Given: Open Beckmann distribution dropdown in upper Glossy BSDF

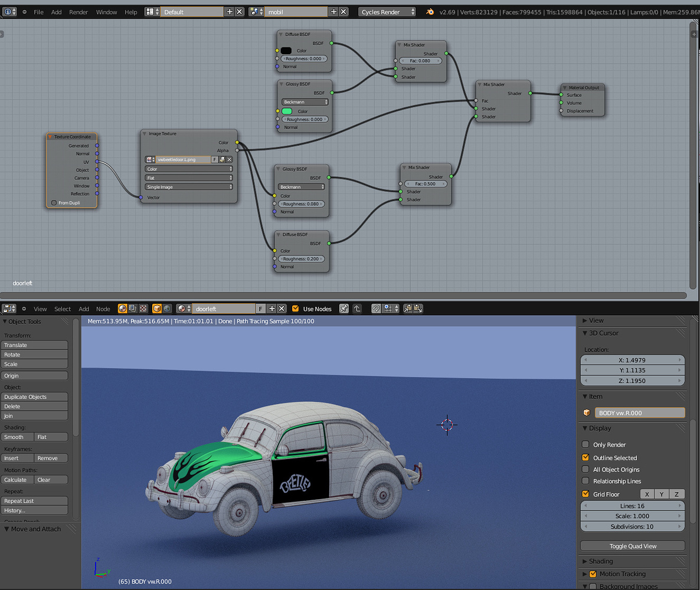Looking at the screenshot, I should click(305, 101).
